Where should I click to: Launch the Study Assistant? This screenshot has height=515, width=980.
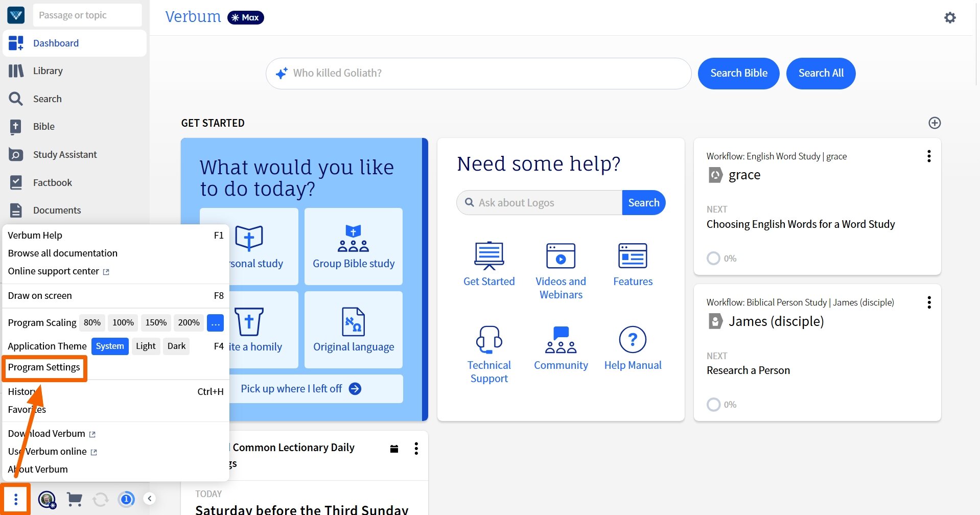pyautogui.click(x=75, y=154)
